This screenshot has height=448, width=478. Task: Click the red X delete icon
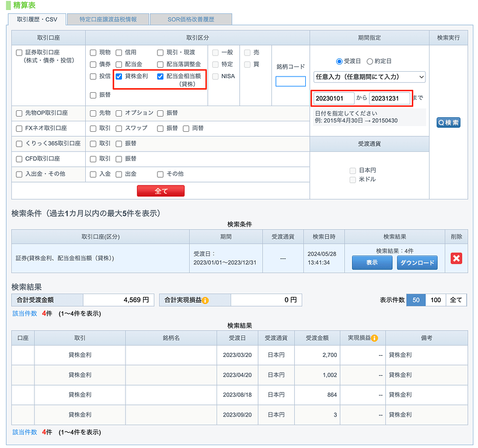(456, 258)
